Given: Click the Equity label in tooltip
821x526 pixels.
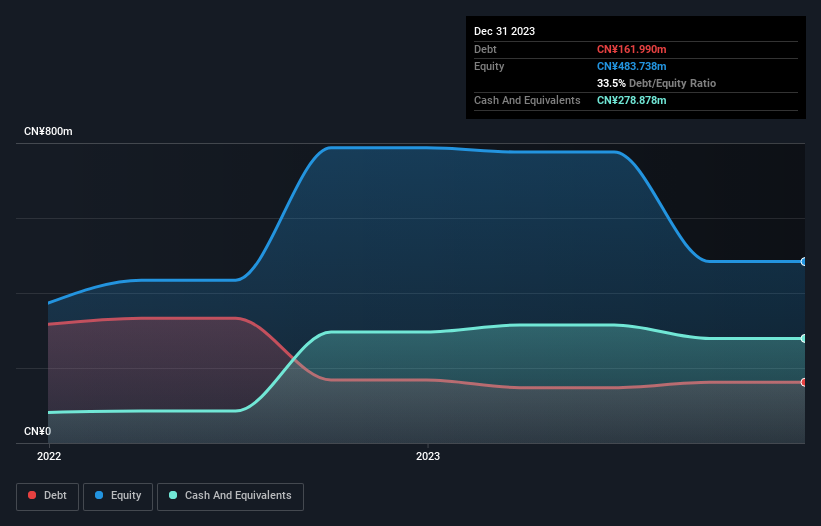Looking at the screenshot, I should (489, 66).
